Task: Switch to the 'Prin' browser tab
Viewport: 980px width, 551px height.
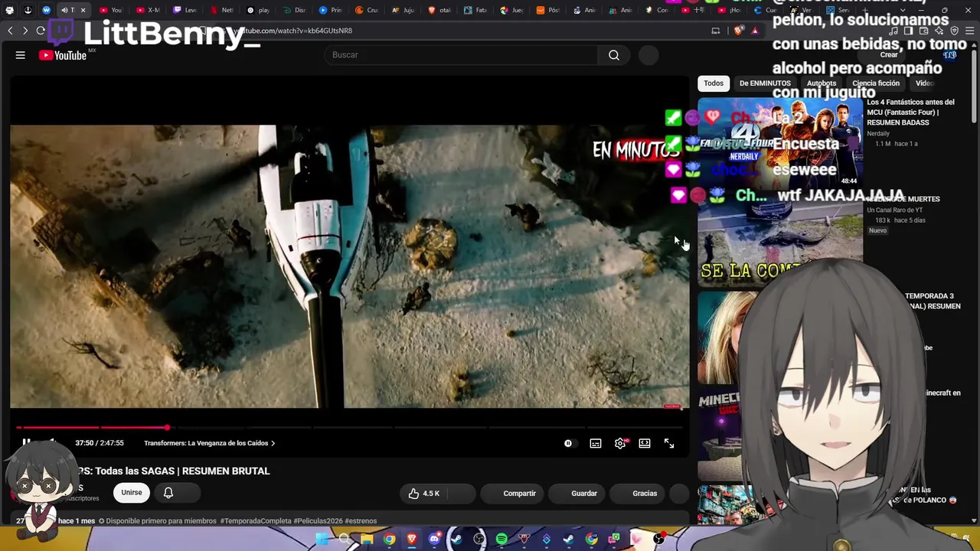Action: point(330,10)
